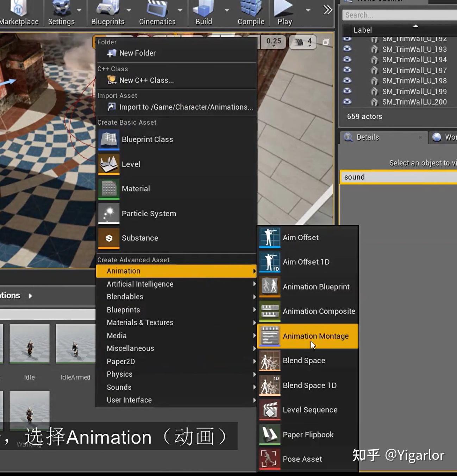
Task: Create an Aim Offset asset
Action: pos(308,238)
